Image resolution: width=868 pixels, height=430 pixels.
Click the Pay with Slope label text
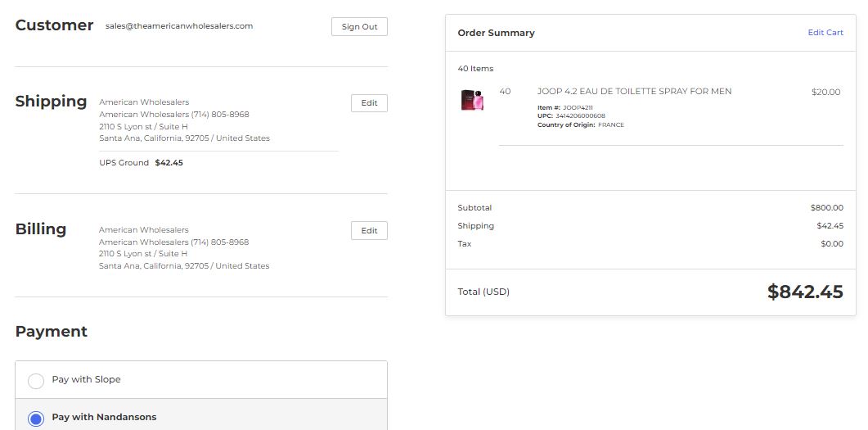[87, 379]
